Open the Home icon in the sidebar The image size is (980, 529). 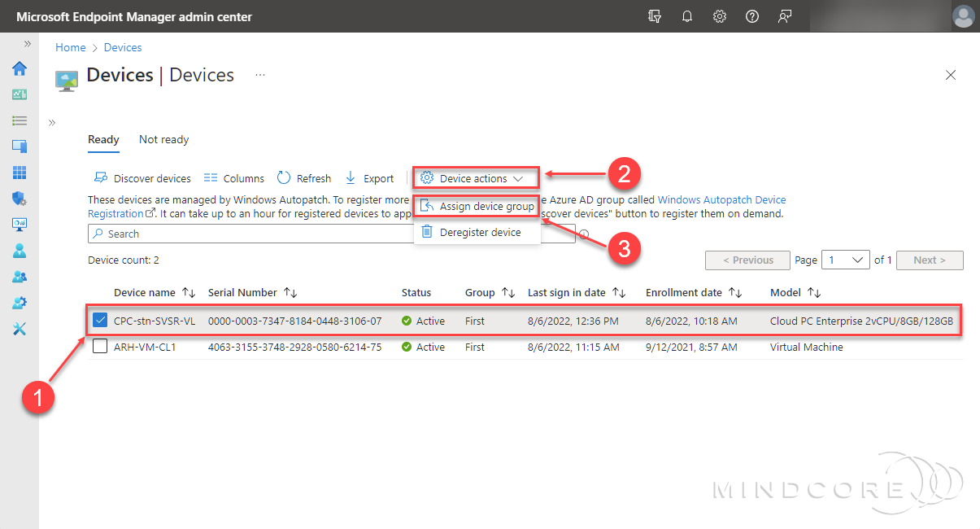19,68
